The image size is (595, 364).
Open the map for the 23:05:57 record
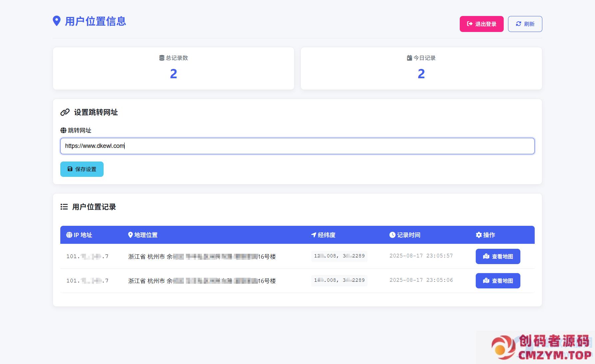pos(498,256)
